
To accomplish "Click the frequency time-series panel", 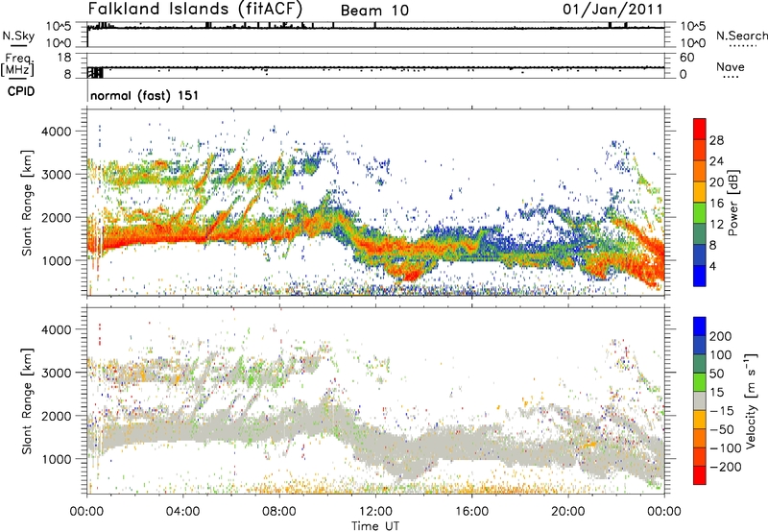I will [375, 65].
